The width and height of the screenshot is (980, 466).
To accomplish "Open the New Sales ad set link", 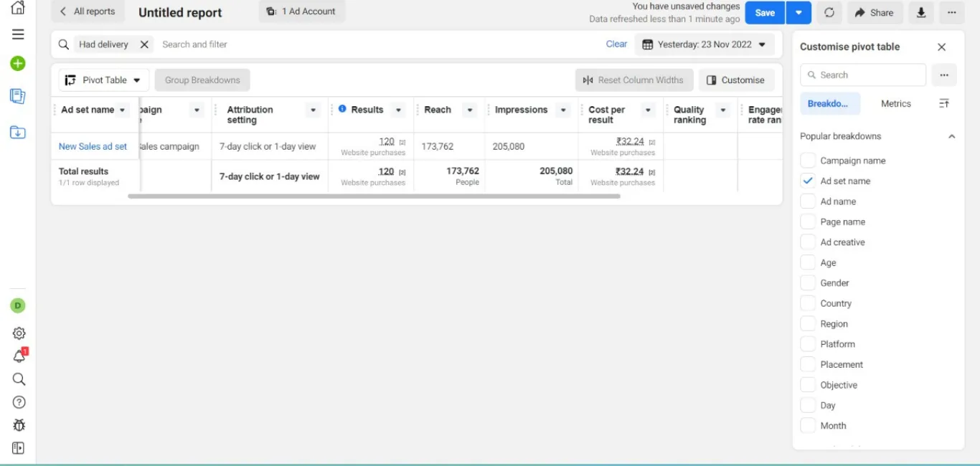I will (x=93, y=146).
